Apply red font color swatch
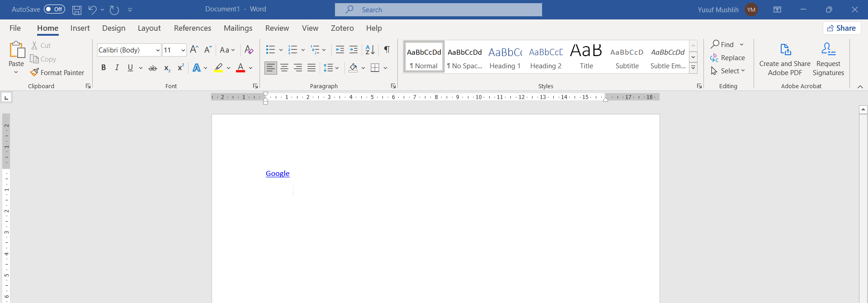Image resolution: width=868 pixels, height=303 pixels. click(x=241, y=68)
